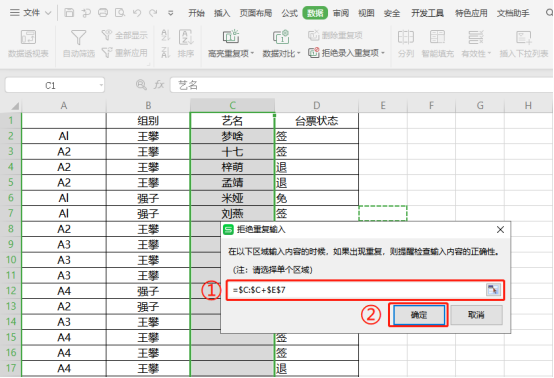Image resolution: width=554 pixels, height=378 pixels.
Task: Switch to the 审阅 tab
Action: (341, 13)
